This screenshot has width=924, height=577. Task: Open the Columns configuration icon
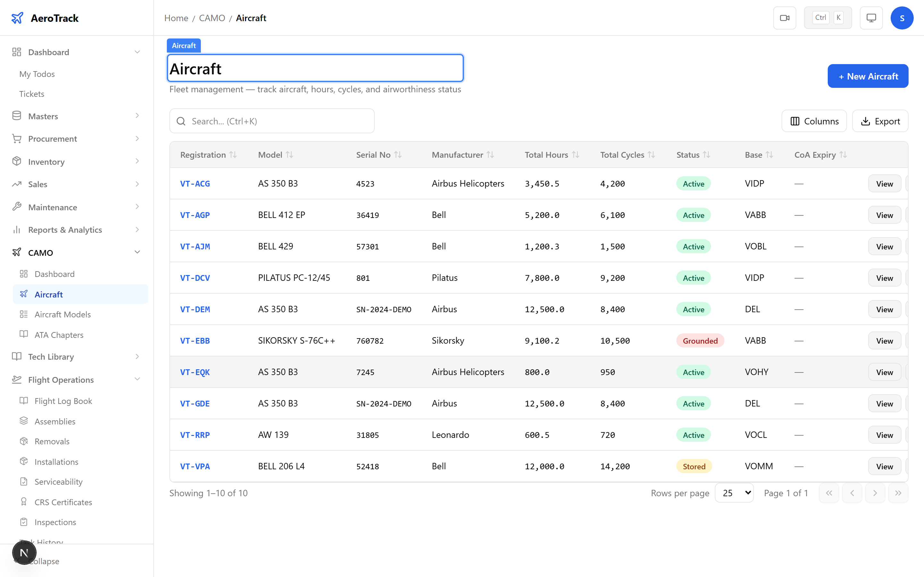[795, 121]
